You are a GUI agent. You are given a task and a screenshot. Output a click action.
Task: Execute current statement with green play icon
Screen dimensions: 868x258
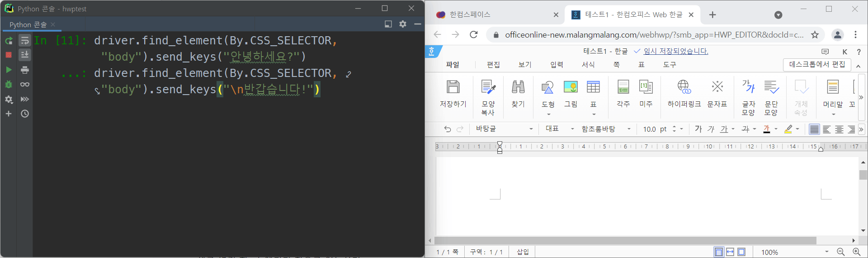point(9,70)
